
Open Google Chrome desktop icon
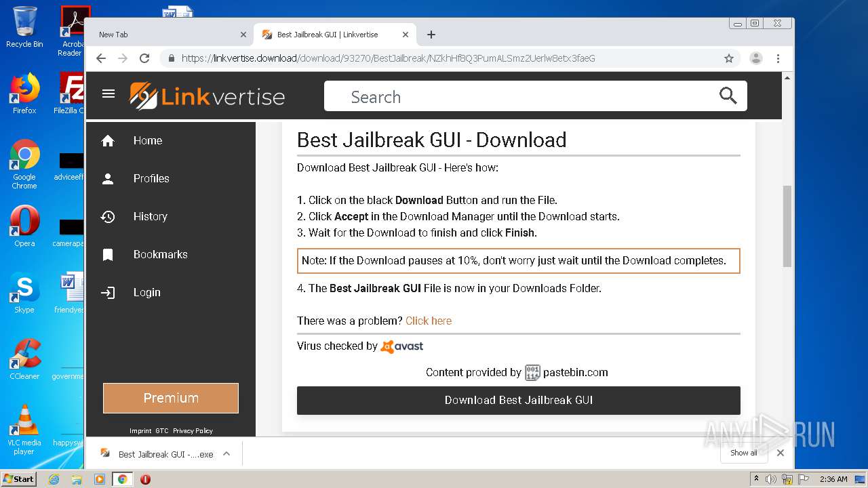click(24, 165)
